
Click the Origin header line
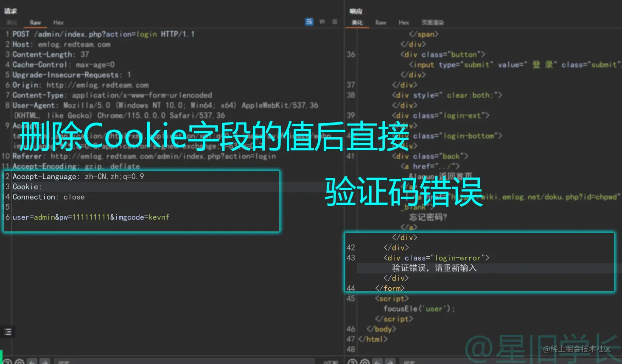click(x=81, y=85)
